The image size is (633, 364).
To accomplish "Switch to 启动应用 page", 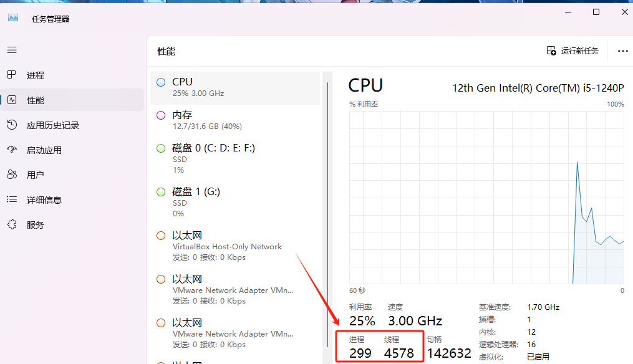I will [x=72, y=150].
